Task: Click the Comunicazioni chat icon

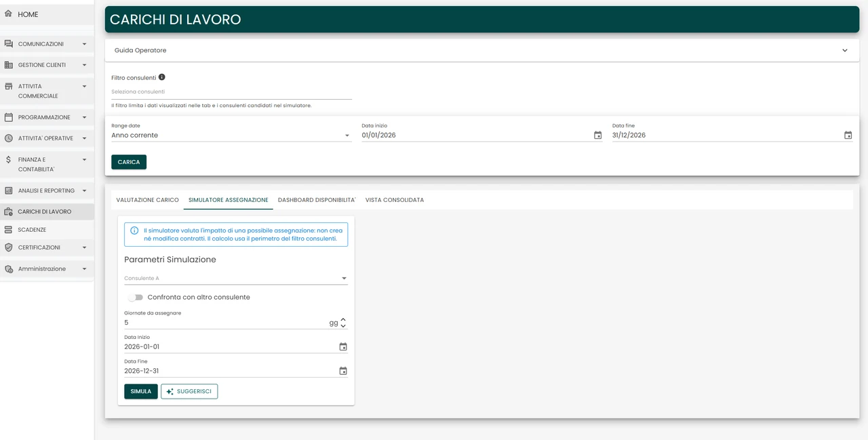Action: [x=8, y=43]
